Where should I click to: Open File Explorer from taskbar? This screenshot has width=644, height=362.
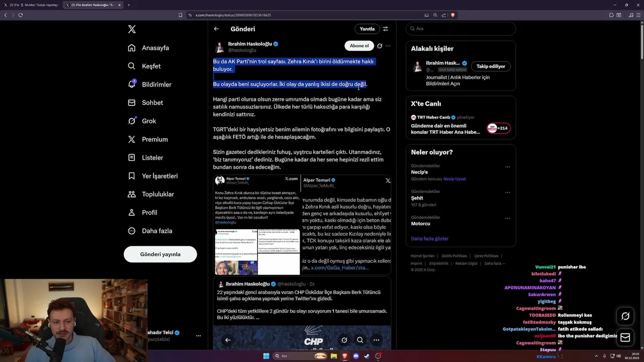(333, 356)
